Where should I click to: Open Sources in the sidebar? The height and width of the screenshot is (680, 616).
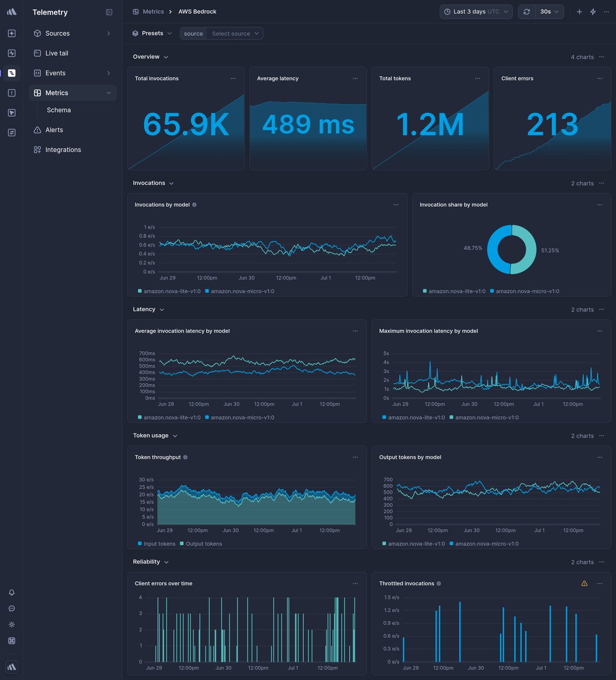pos(72,33)
